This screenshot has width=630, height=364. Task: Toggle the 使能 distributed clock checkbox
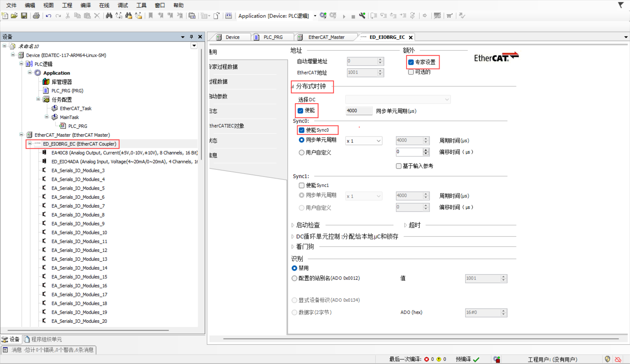300,111
